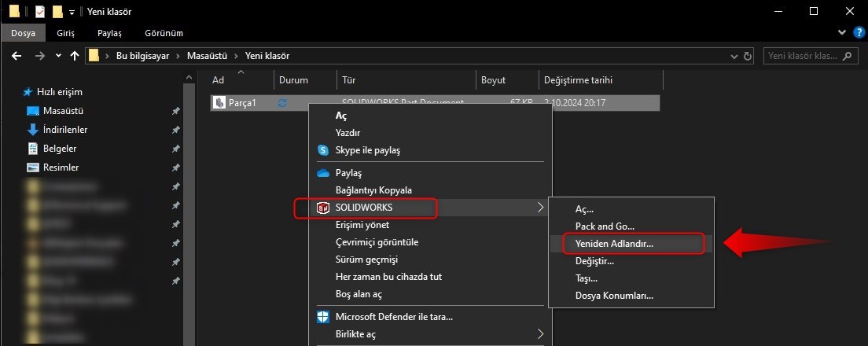Click the Yeni klasör search box
This screenshot has width=868, height=346.
tap(809, 56)
